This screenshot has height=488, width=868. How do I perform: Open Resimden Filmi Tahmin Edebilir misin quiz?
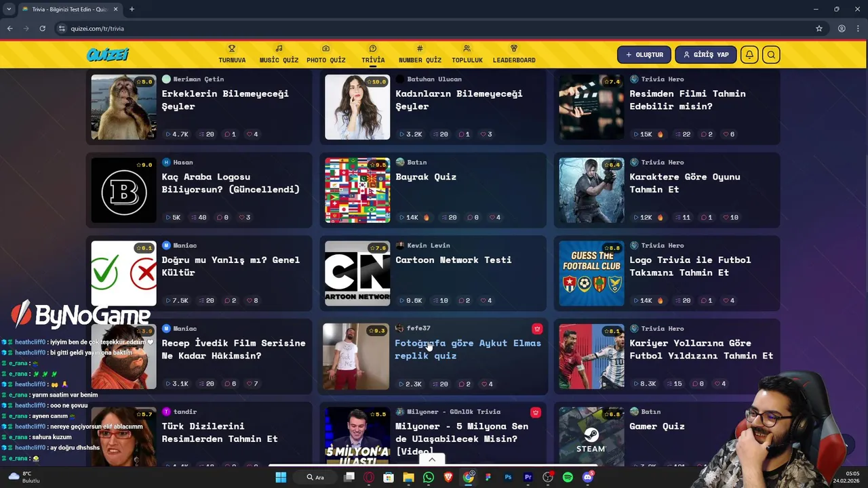coord(688,100)
